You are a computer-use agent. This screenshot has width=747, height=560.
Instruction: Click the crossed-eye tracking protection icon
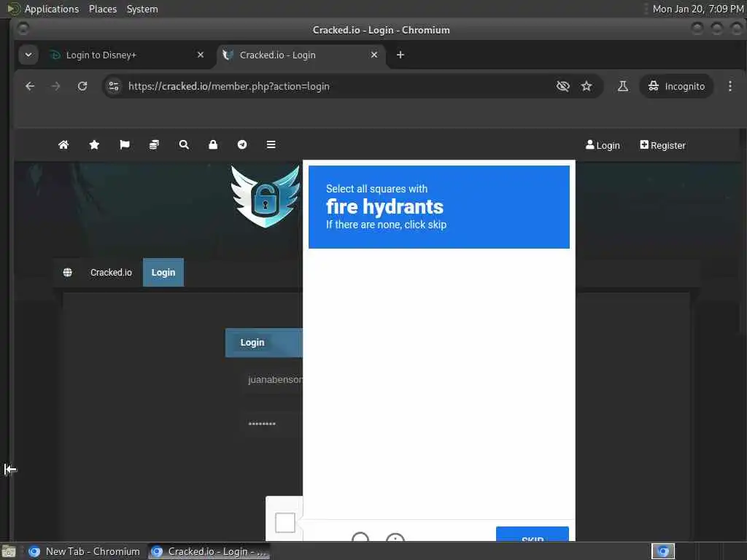[x=563, y=86]
